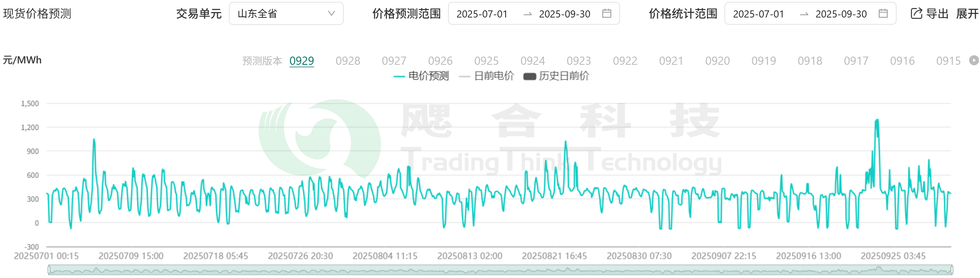Switch to forecast version 0925
The image size is (980, 278).
[x=486, y=61]
